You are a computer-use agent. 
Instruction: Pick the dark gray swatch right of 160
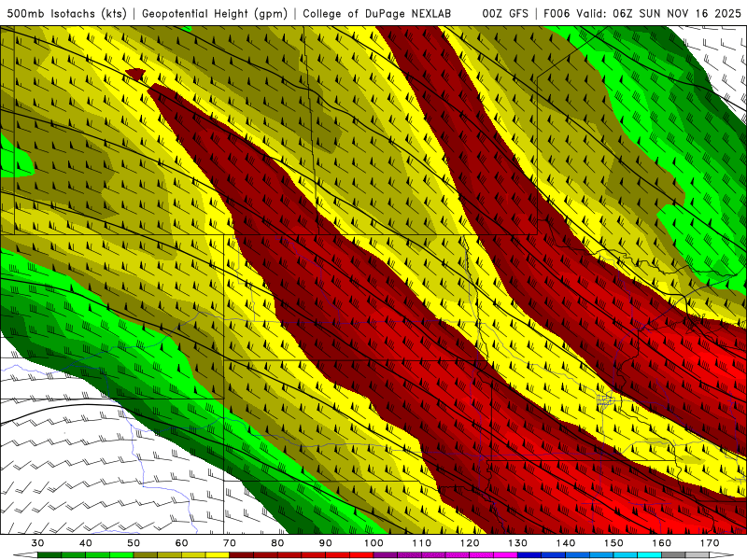[x=673, y=555]
